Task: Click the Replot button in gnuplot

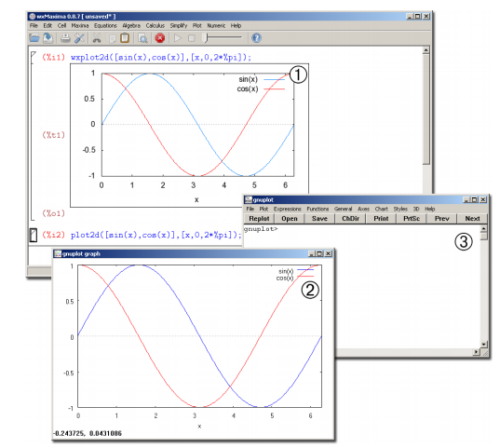Action: pyautogui.click(x=259, y=219)
